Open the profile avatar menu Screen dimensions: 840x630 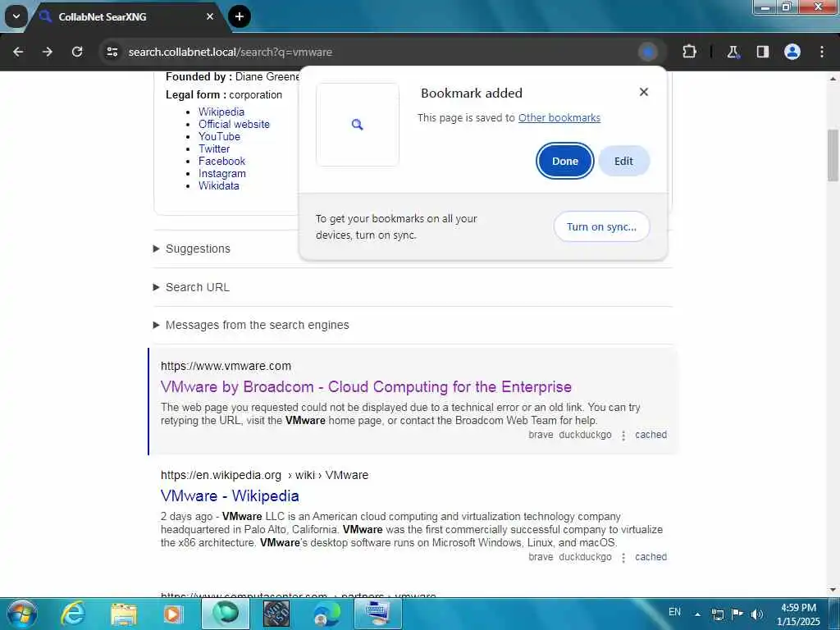(x=792, y=52)
